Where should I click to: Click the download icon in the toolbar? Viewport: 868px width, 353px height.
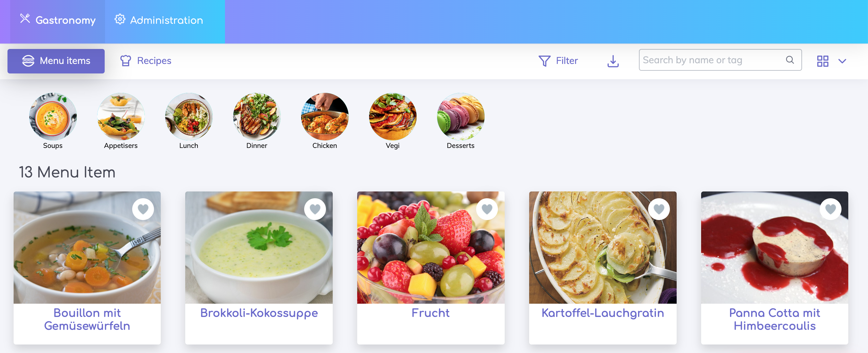coord(613,61)
